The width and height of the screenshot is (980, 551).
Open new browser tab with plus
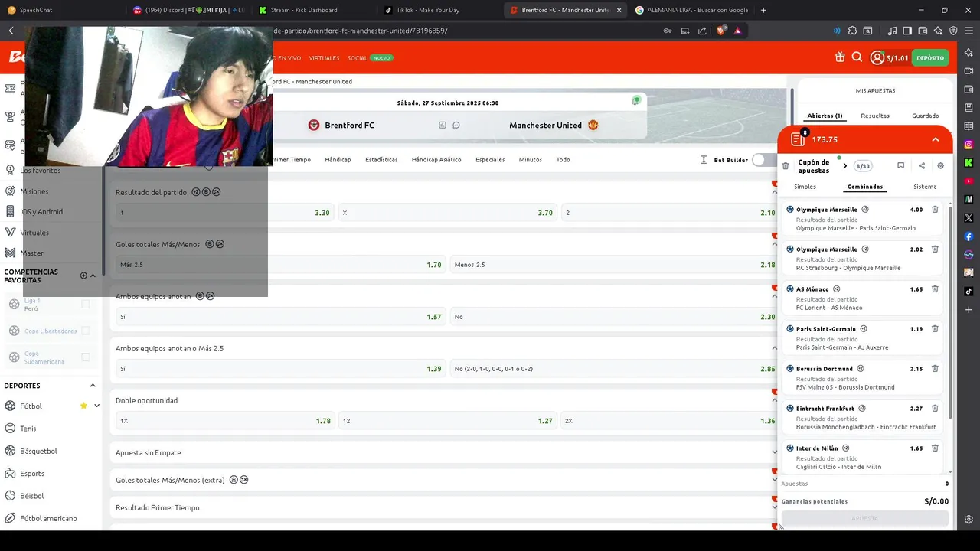coord(763,10)
